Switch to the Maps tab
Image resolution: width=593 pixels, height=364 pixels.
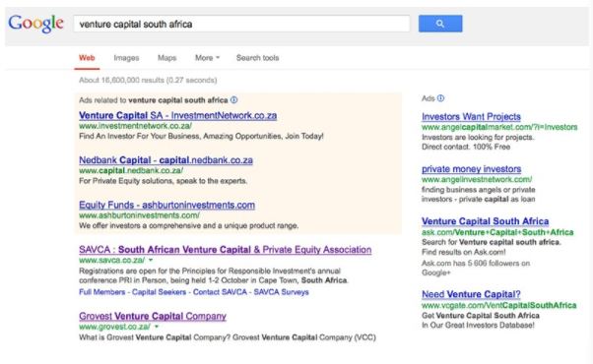(x=167, y=58)
